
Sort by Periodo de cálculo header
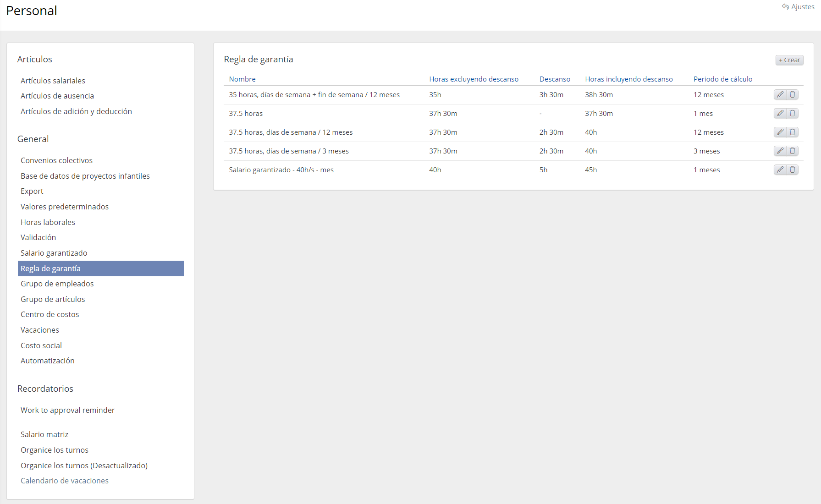722,79
